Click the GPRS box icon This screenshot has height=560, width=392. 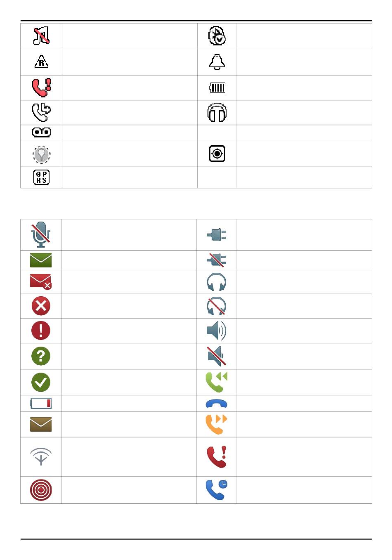[x=41, y=177]
